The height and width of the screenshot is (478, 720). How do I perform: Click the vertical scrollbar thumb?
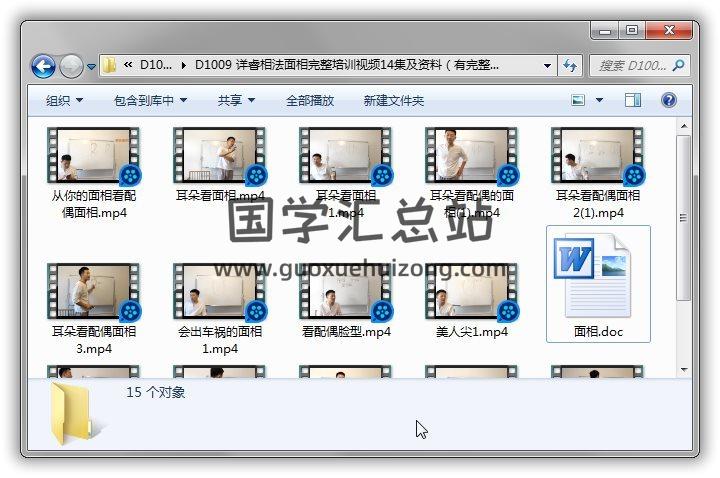[684, 218]
